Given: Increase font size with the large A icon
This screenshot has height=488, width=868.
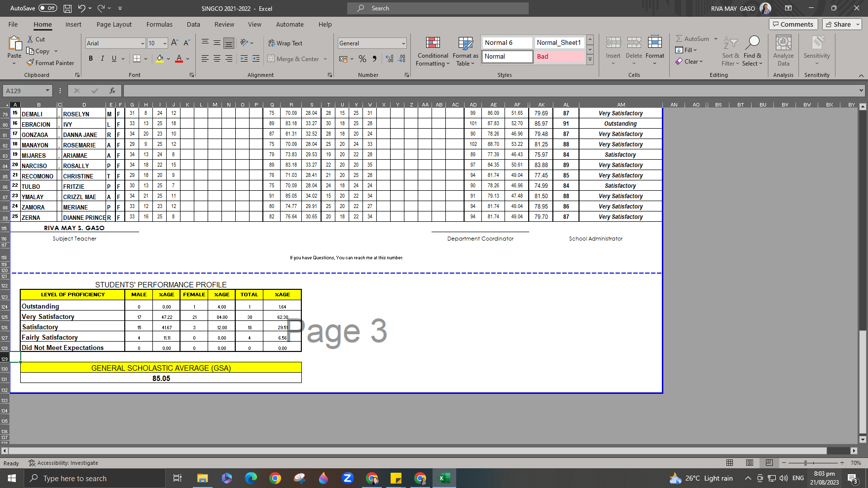Looking at the screenshot, I should 175,43.
